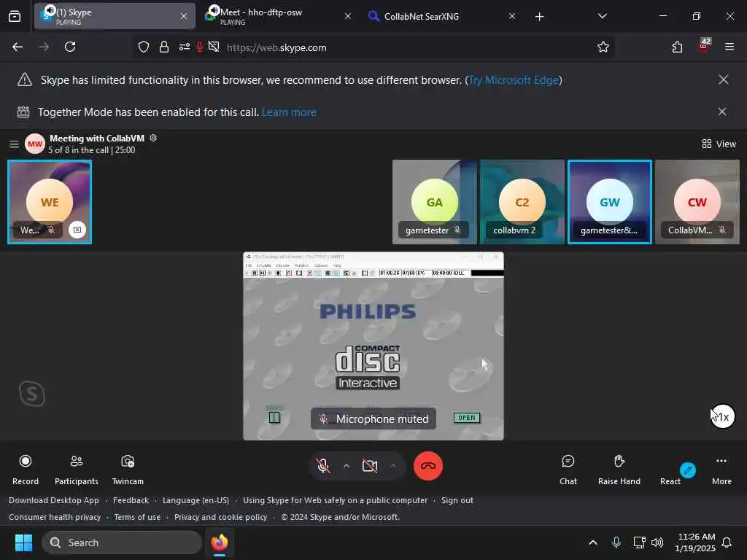
Task: Click the blocked screen-share permission icon
Action: 214,47
